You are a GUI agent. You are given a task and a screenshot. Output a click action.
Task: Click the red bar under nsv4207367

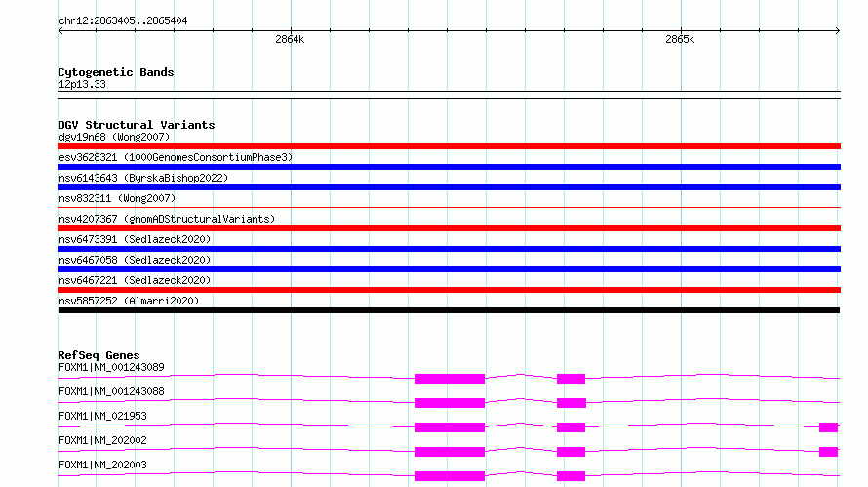point(449,228)
